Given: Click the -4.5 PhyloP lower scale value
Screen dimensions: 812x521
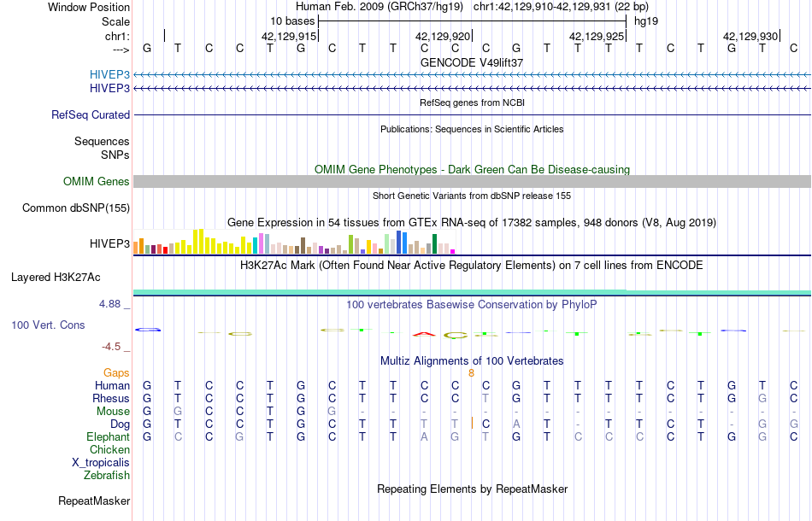Looking at the screenshot, I should pyautogui.click(x=111, y=347).
